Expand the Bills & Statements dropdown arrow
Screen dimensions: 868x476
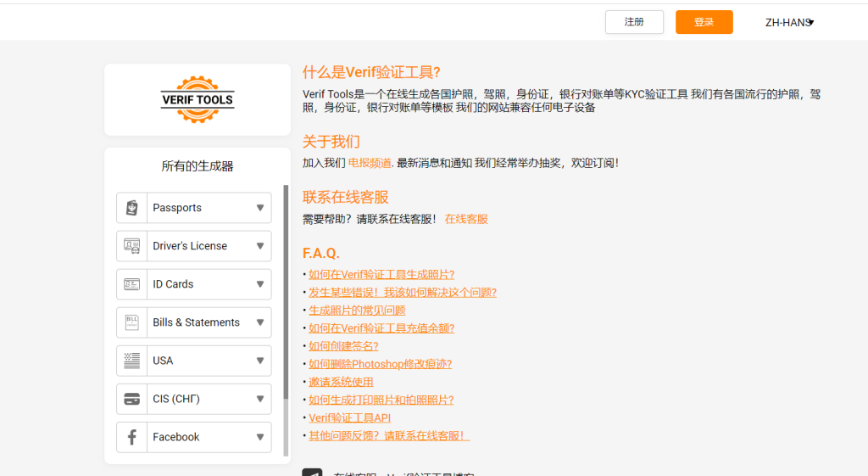(x=260, y=322)
